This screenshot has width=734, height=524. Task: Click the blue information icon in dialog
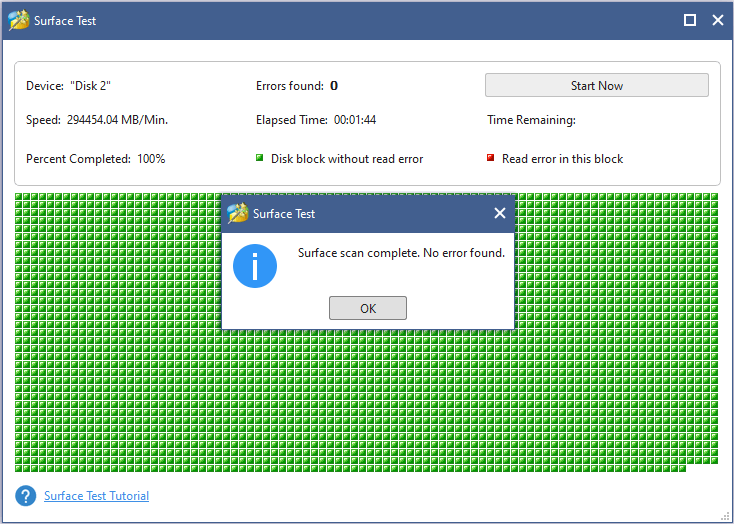(255, 267)
